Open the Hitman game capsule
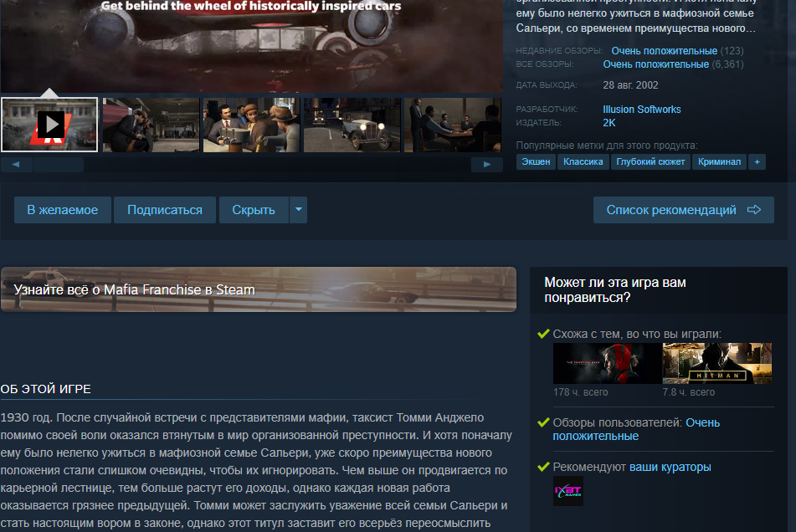The height and width of the screenshot is (532, 796). point(716,363)
